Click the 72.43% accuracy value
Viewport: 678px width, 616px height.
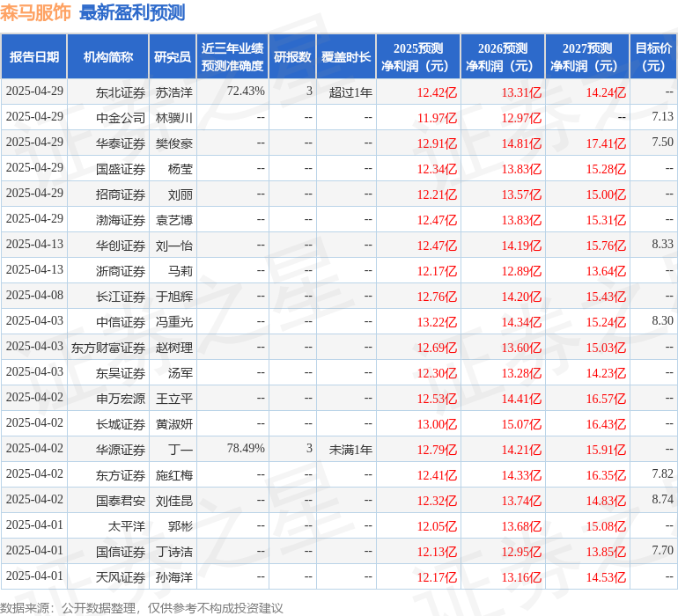[245, 92]
